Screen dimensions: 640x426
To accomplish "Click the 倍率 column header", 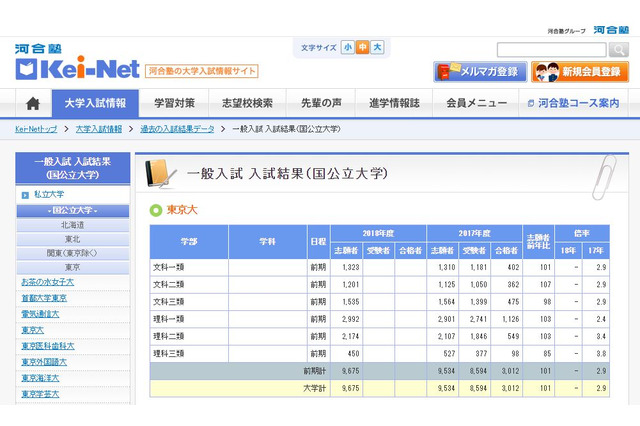I will pos(582,233).
